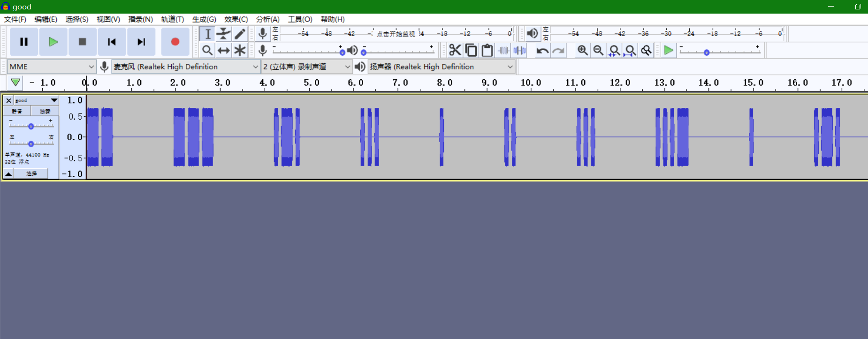Open the 麦克风 recording device dropdown
Screen dimensions: 868x339
point(186,67)
